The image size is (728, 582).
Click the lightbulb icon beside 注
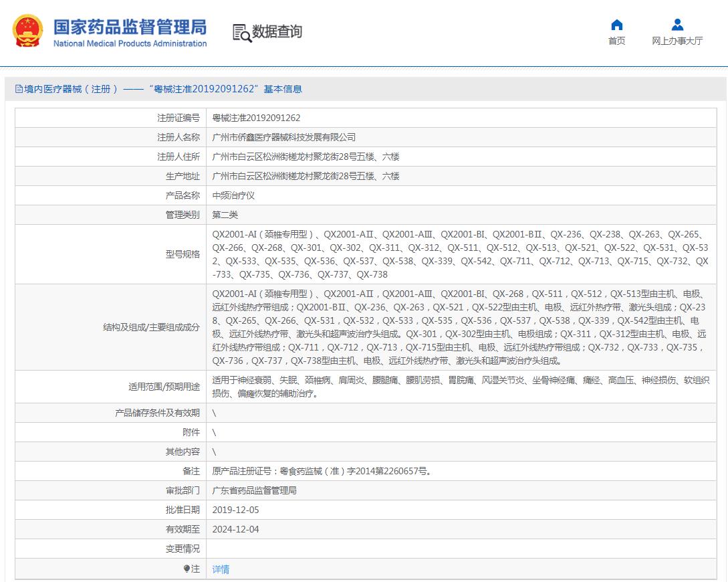click(187, 569)
